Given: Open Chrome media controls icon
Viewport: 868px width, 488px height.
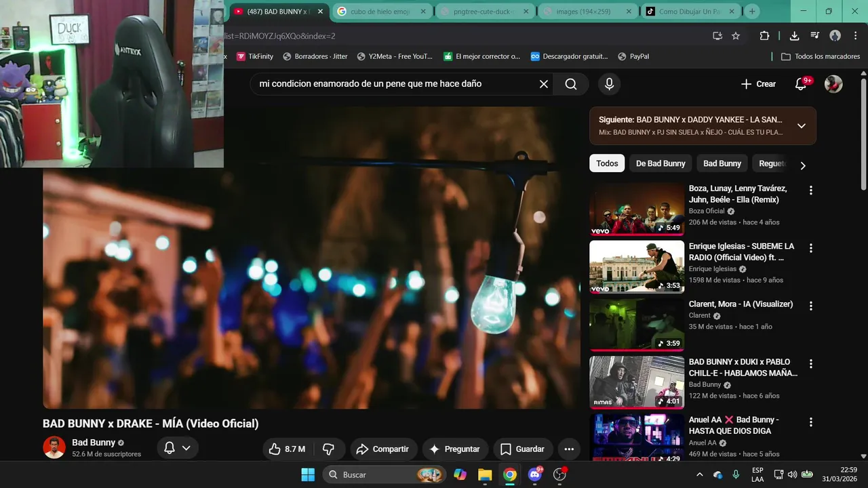Looking at the screenshot, I should click(814, 36).
